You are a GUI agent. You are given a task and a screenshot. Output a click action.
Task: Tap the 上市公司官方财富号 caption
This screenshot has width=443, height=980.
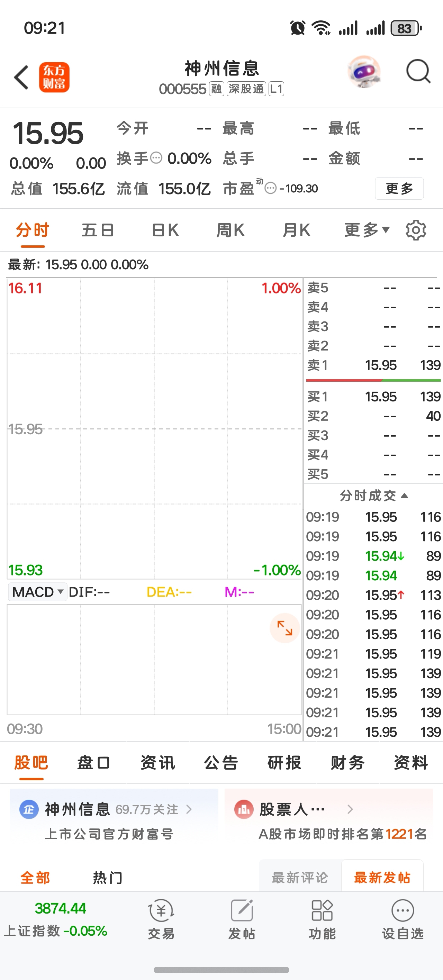[109, 834]
